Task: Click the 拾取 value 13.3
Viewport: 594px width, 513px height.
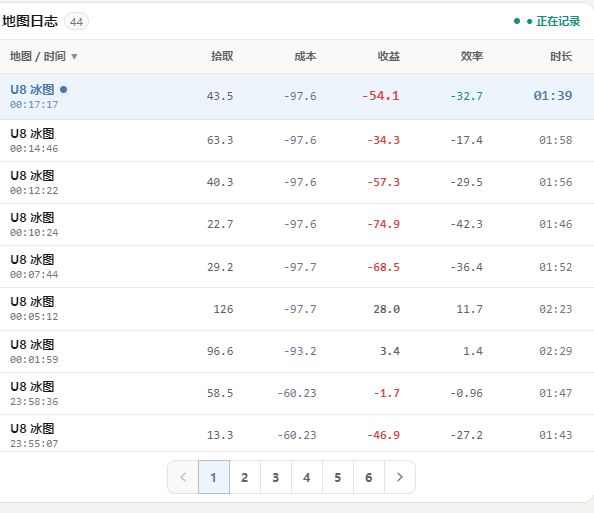Action: (220, 435)
